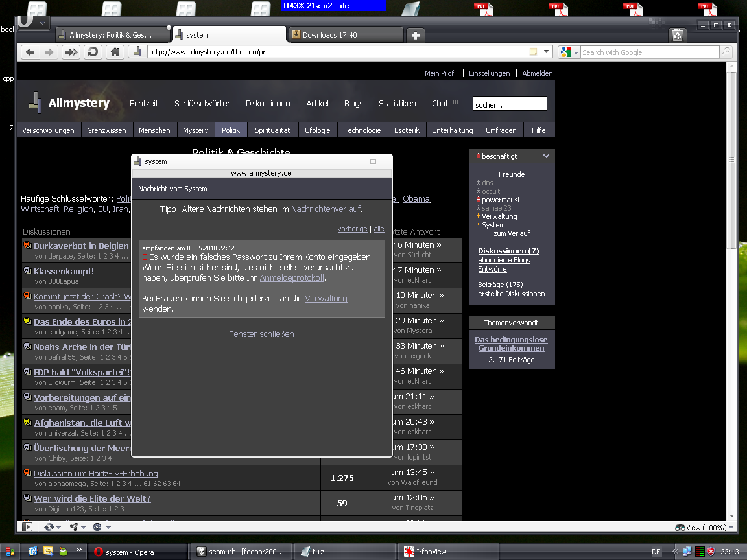Click the Opera Link sync icon
Viewport: 747px width, 560px height.
(49, 527)
